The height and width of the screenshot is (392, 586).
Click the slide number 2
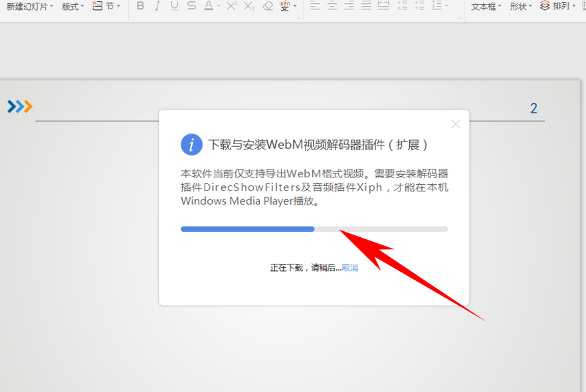click(534, 108)
